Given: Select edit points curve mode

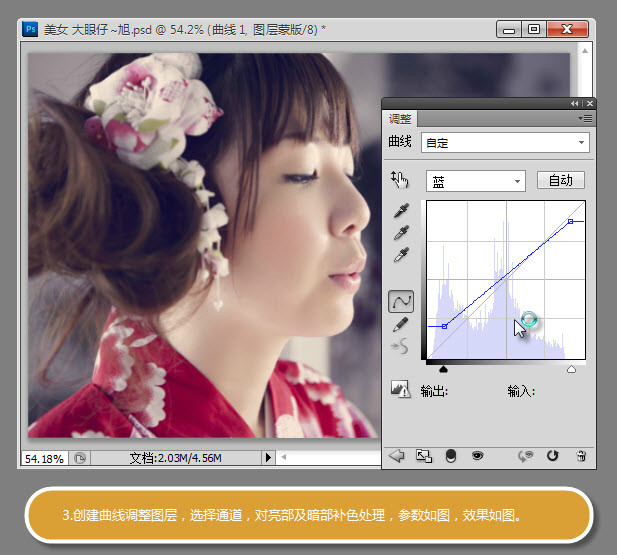Looking at the screenshot, I should (401, 302).
